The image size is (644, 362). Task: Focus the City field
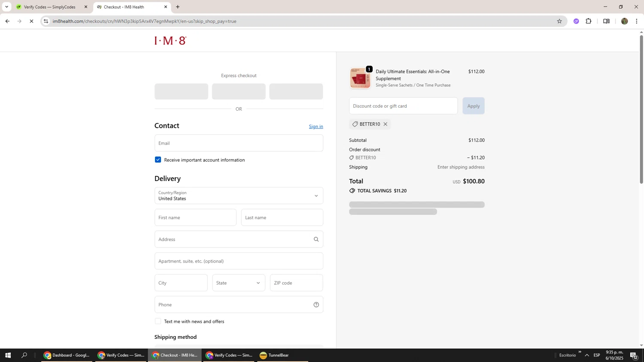tap(181, 283)
